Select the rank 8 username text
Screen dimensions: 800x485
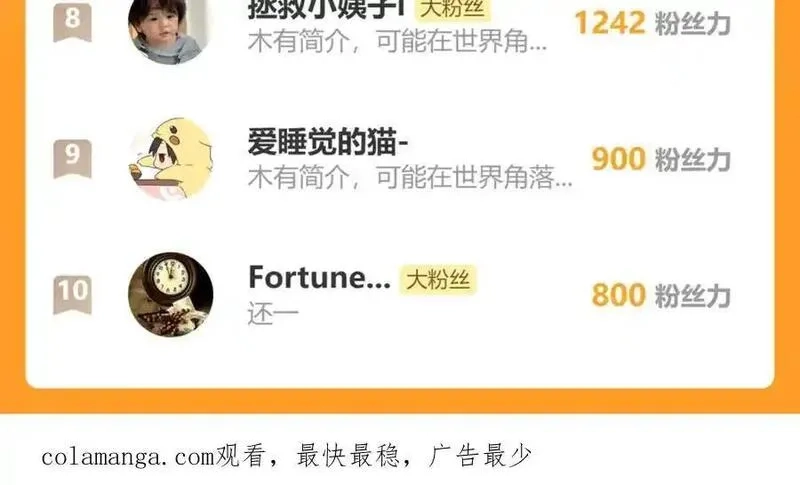326,8
